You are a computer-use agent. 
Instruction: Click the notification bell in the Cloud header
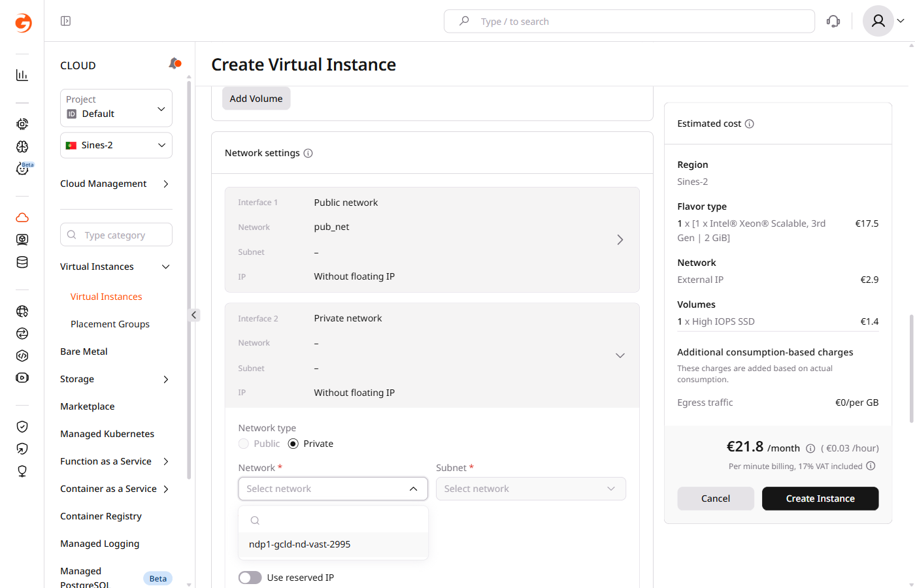click(175, 63)
